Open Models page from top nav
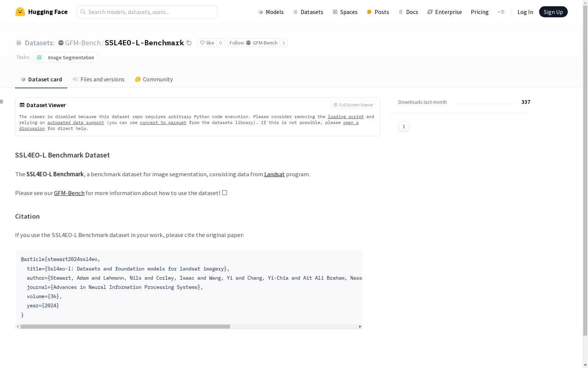 tap(271, 12)
